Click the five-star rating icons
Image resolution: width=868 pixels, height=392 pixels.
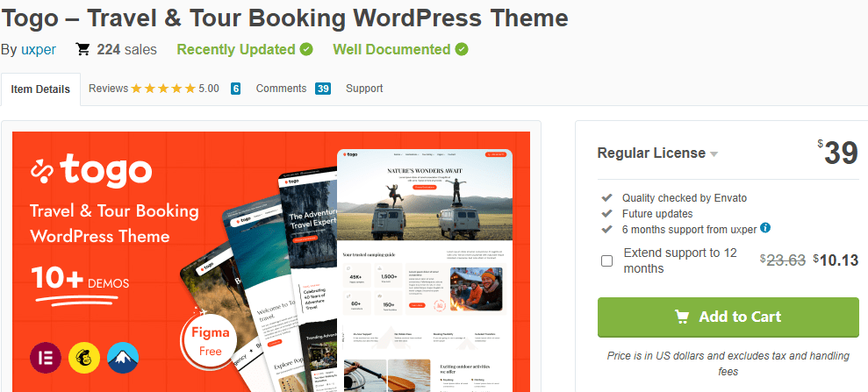163,89
